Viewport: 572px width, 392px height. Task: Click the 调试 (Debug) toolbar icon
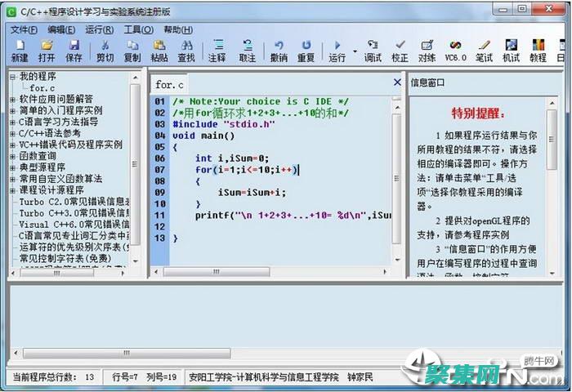[x=373, y=46]
